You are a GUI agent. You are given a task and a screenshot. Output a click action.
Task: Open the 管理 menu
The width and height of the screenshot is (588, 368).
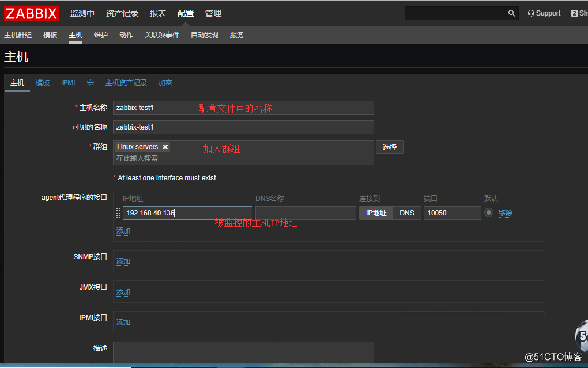(x=213, y=13)
